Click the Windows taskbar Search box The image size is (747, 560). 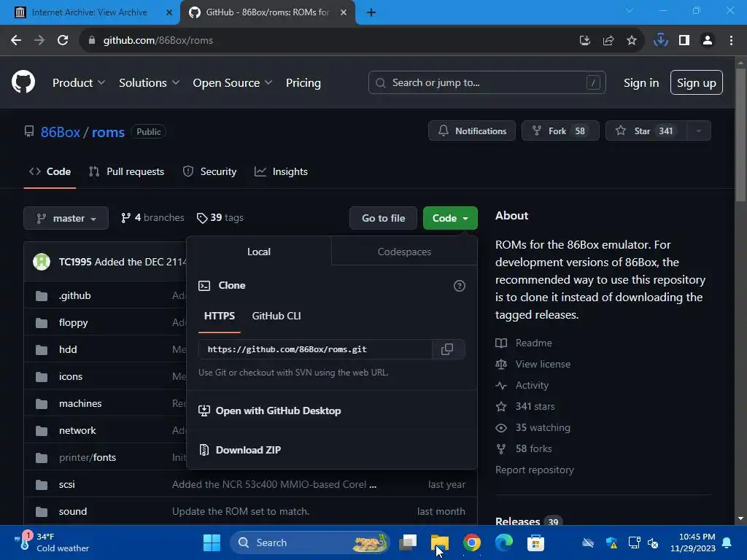310,542
